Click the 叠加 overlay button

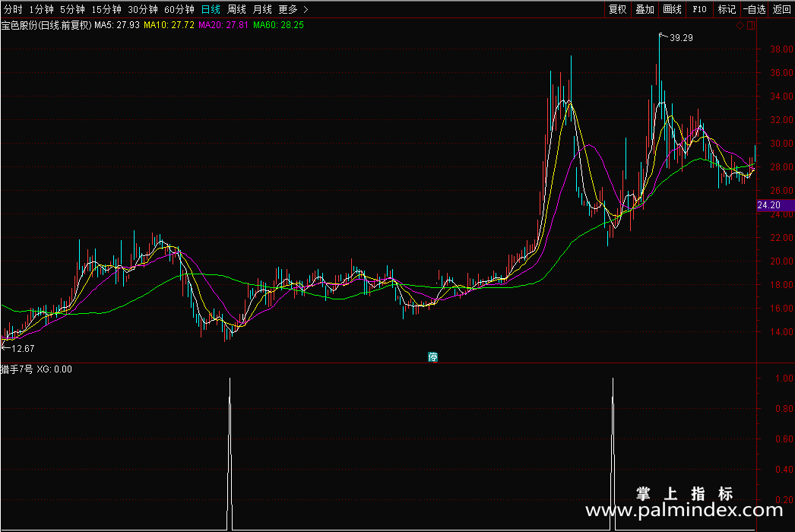(645, 9)
